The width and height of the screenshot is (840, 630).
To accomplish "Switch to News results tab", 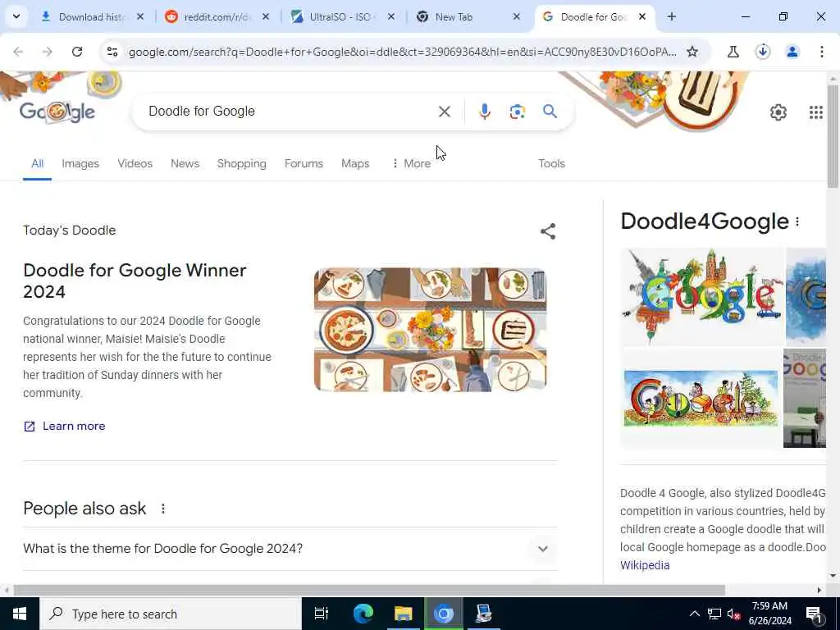I will (x=185, y=163).
